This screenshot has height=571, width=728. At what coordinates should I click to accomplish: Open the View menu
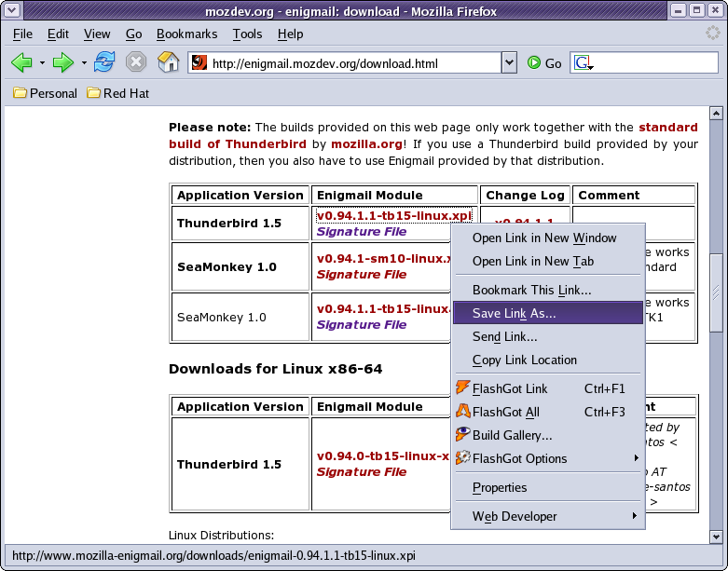[x=97, y=34]
